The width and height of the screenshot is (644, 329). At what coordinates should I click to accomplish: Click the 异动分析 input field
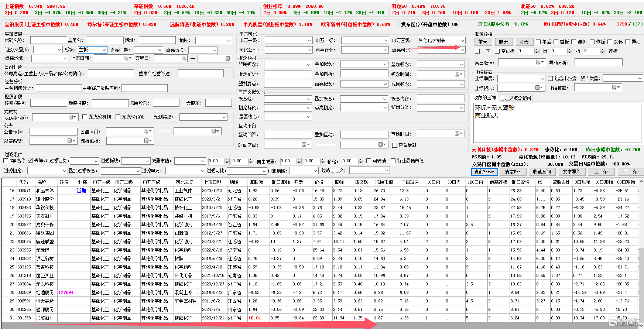click(x=598, y=62)
